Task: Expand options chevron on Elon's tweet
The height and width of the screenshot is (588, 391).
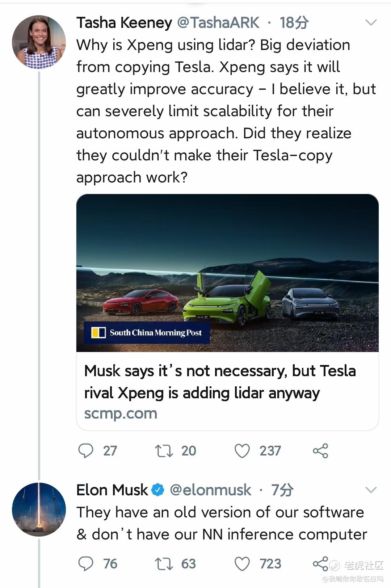Action: tap(371, 490)
